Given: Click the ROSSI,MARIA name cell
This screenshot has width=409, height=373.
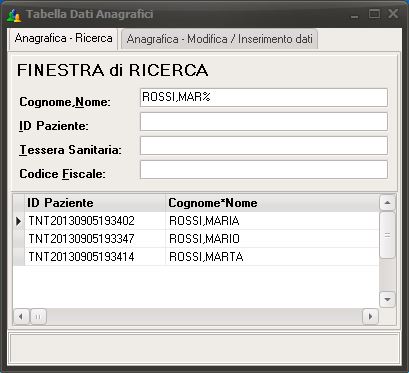Looking at the screenshot, I should coord(272,221).
